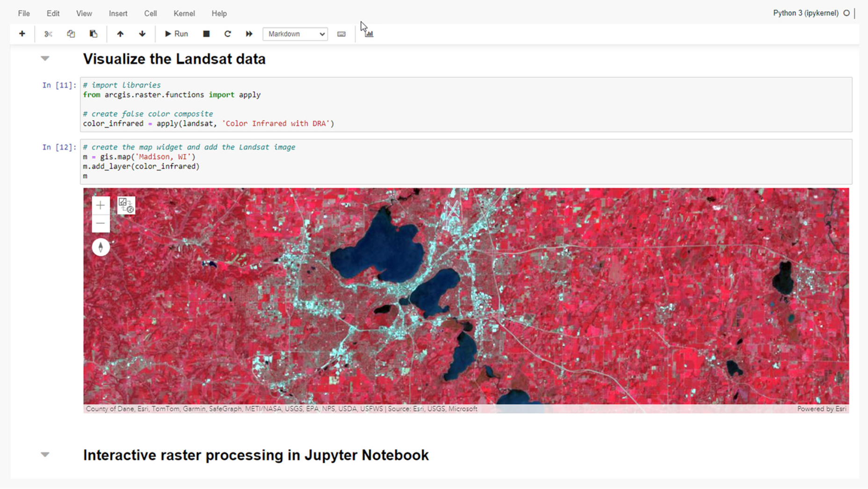Move the selected cell up with the up-arrow icon
The height and width of the screenshot is (489, 868).
click(x=120, y=34)
